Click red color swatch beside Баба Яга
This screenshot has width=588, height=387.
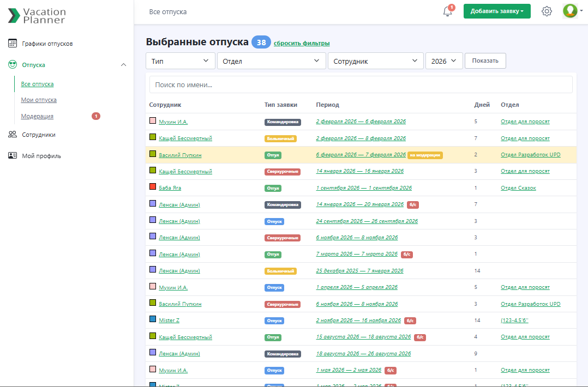tap(153, 187)
